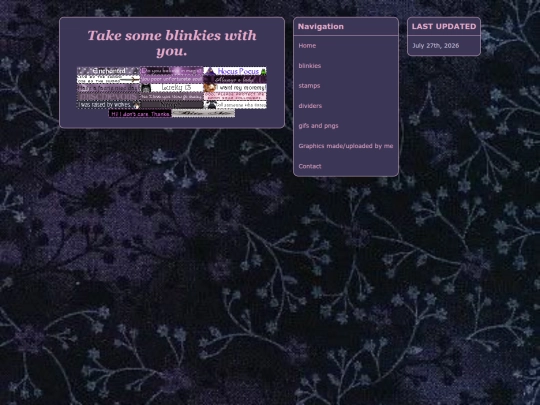Viewport: 540px width, 405px height.
Task: Click the Navigation panel header
Action: [x=346, y=27]
